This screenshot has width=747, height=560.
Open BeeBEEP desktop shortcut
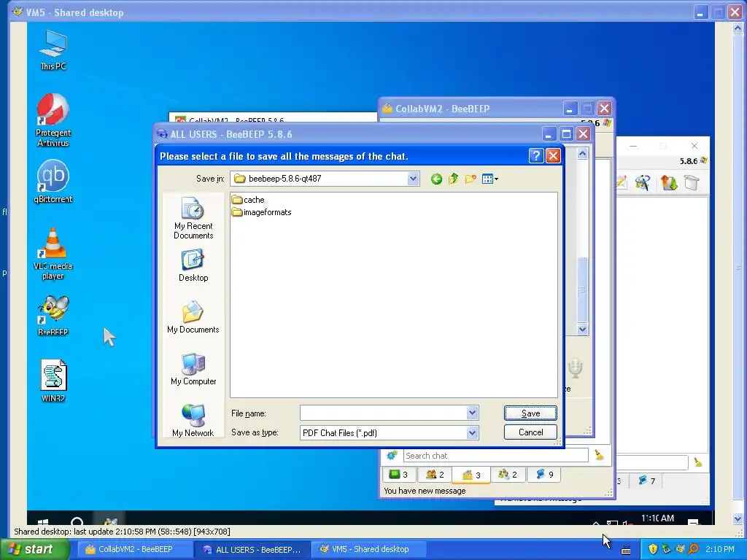53,315
